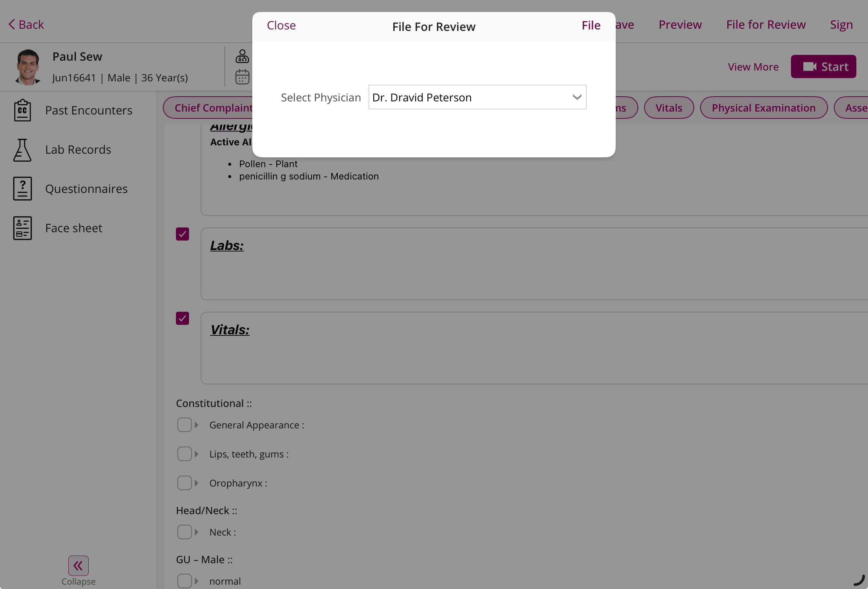Check the General Appearance checkbox
The height and width of the screenshot is (589, 868).
(185, 425)
